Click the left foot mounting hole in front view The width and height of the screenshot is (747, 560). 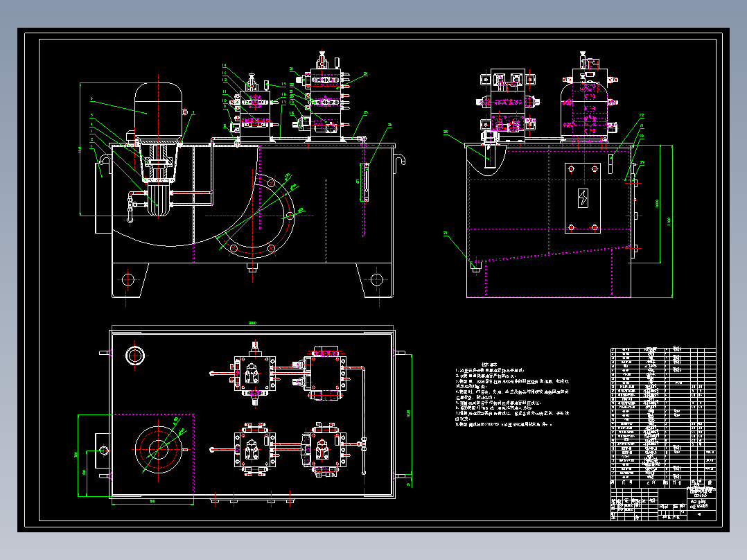pyautogui.click(x=128, y=279)
